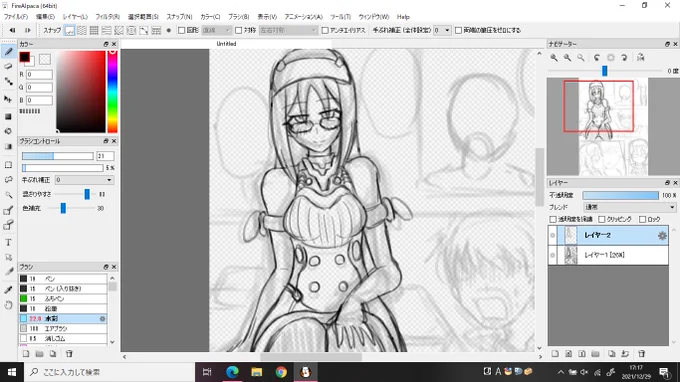The image size is (680, 382).
Task: Open the ファイル menu
Action: [16, 17]
